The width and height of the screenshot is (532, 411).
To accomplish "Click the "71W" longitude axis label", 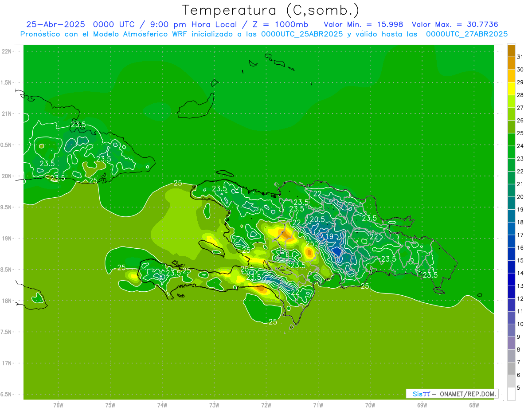I will click(318, 405).
